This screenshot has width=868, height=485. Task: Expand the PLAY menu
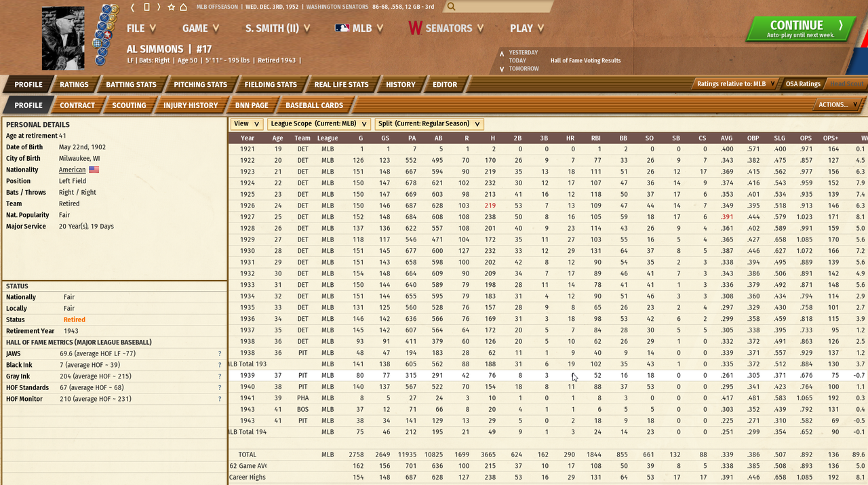coord(526,28)
